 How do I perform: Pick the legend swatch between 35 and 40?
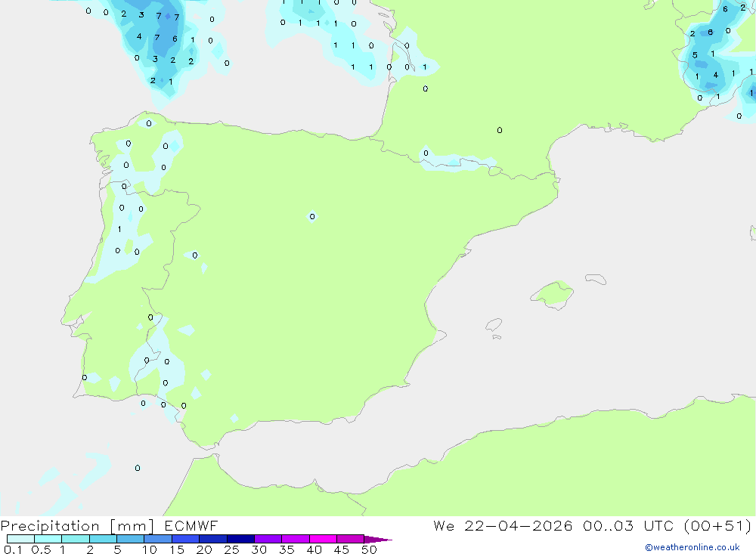[295, 539]
